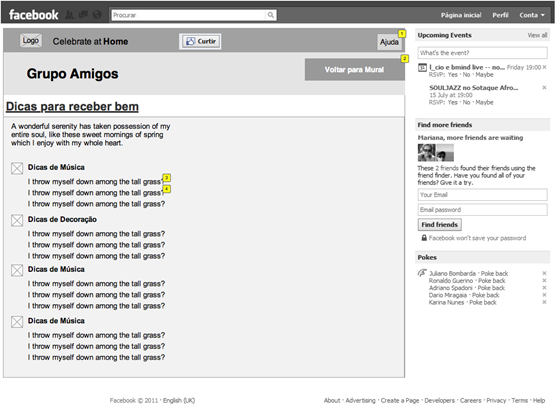560x419 pixels.
Task: Click the Find friends button
Action: pyautogui.click(x=440, y=225)
